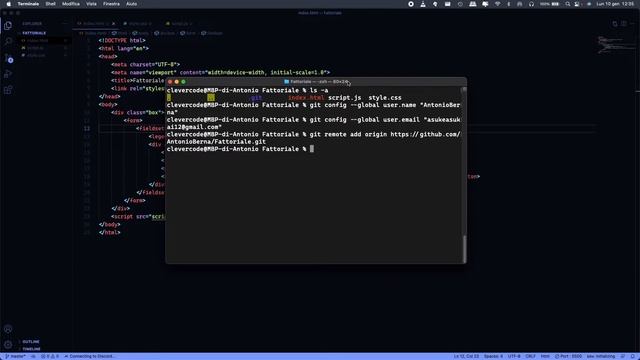Click Connecting to Discord status item
The image size is (640, 360).
89,356
